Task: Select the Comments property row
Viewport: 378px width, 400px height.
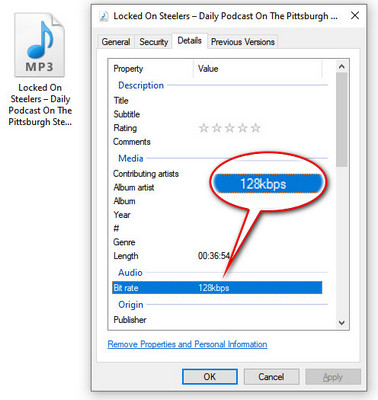Action: tap(217, 142)
